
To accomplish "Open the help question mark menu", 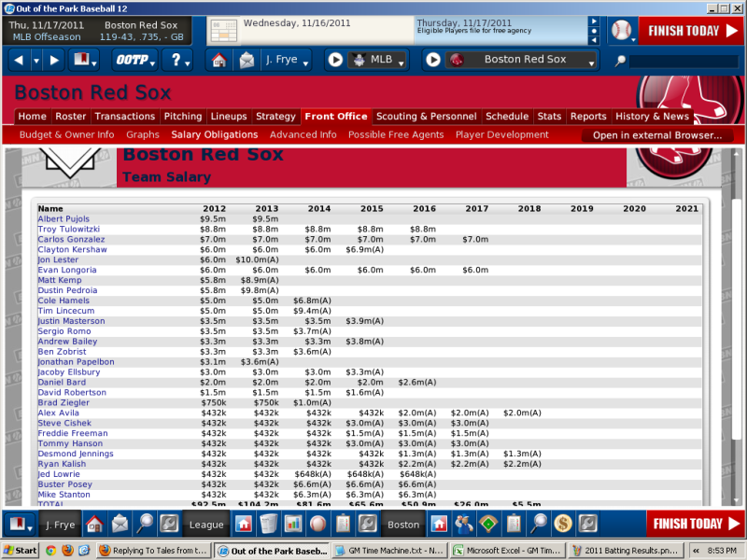I will [179, 60].
